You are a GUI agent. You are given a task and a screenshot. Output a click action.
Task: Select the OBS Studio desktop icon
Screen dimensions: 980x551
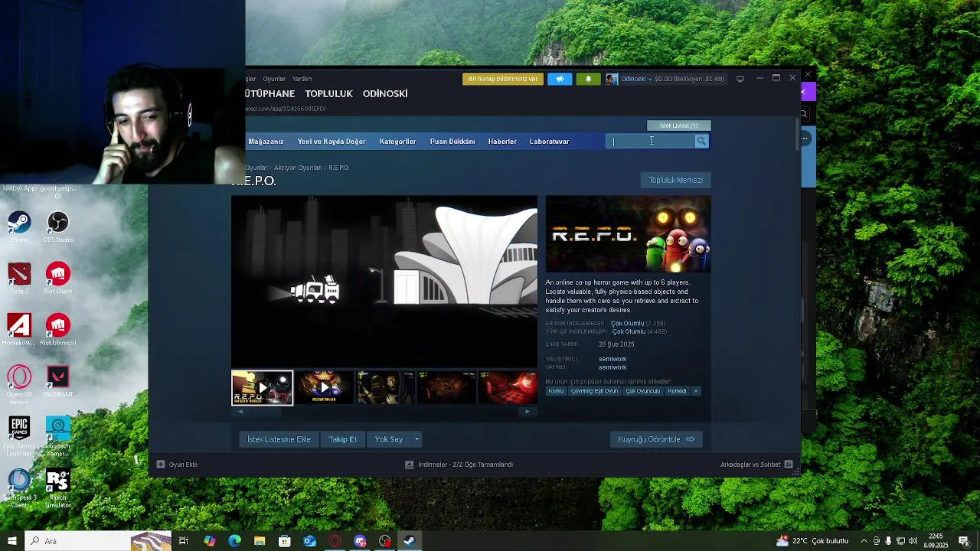[57, 227]
